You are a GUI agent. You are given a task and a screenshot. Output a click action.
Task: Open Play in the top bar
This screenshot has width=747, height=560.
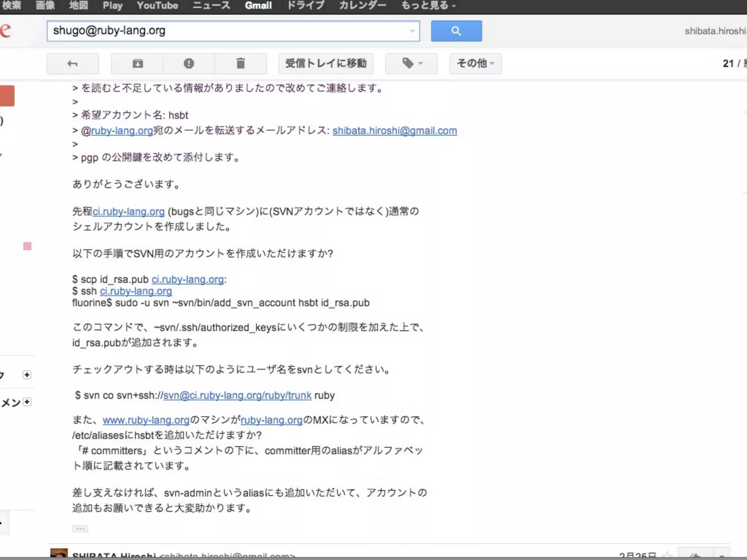[x=112, y=6]
